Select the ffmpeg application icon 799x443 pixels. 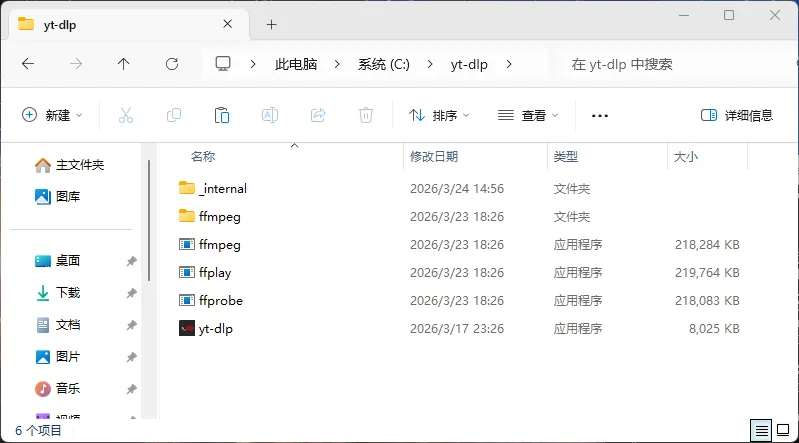pos(187,244)
